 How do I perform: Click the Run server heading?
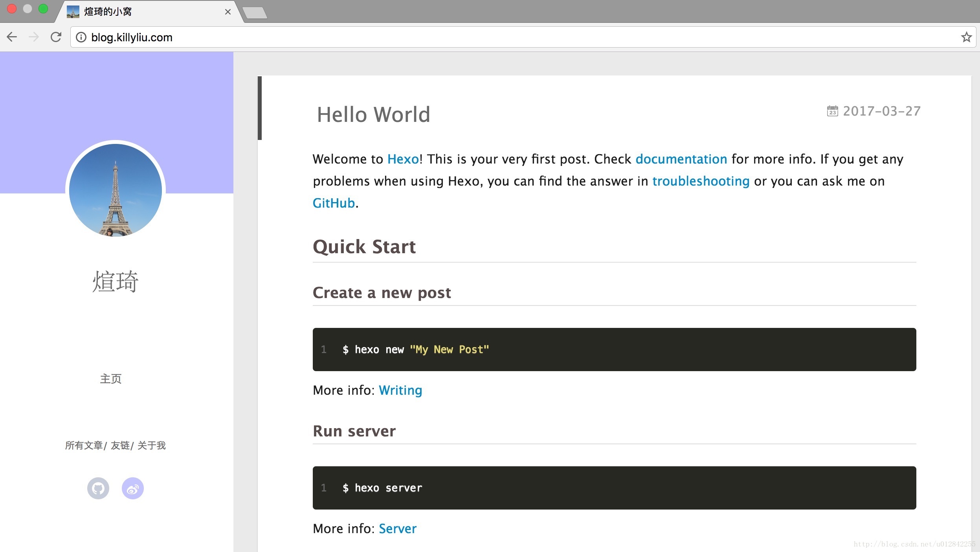tap(354, 431)
